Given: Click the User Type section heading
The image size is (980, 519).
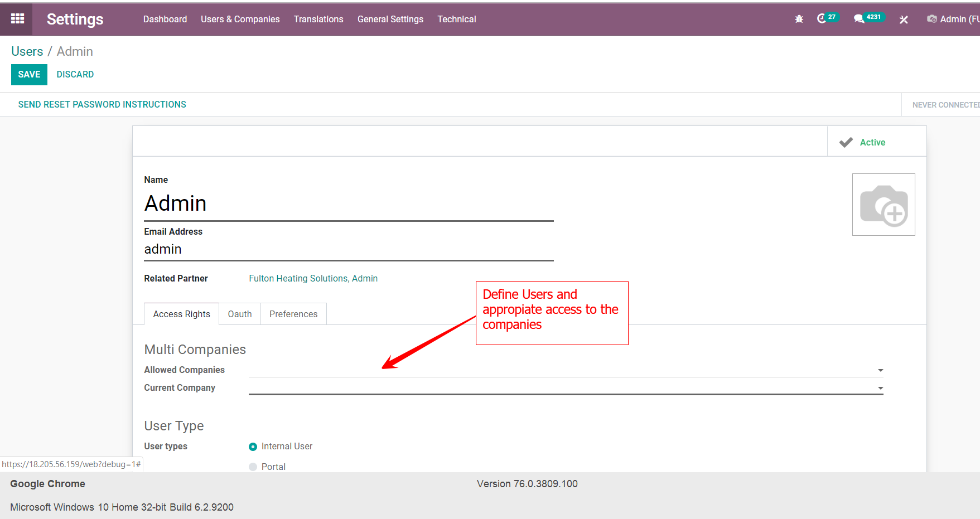Looking at the screenshot, I should [174, 426].
